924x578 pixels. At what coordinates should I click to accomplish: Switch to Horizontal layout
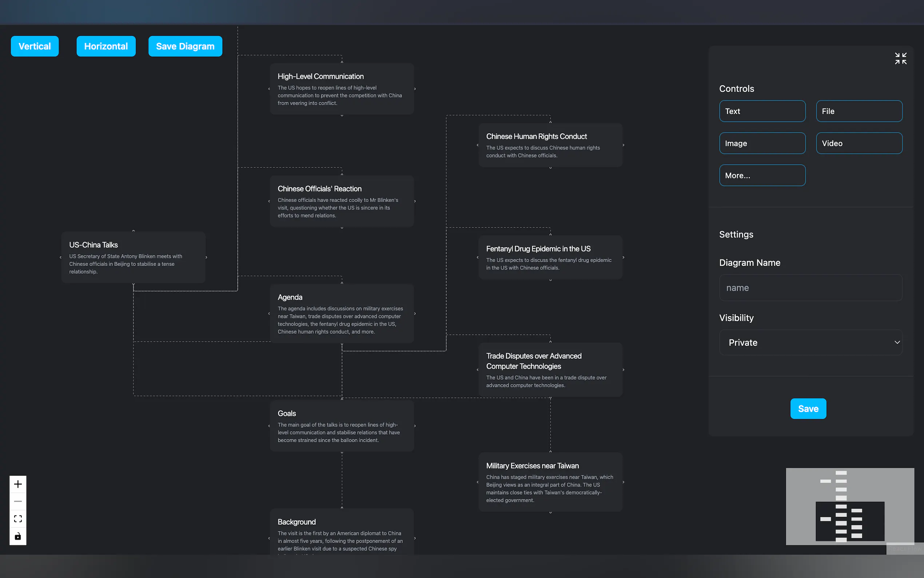[106, 46]
